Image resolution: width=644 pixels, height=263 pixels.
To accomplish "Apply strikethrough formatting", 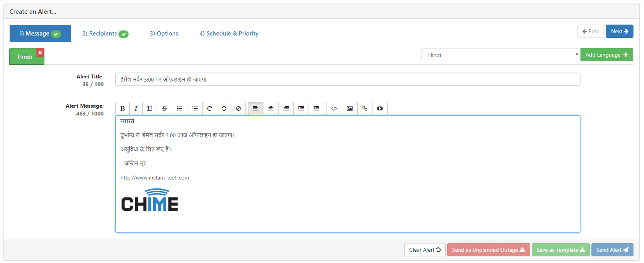I will tap(164, 108).
